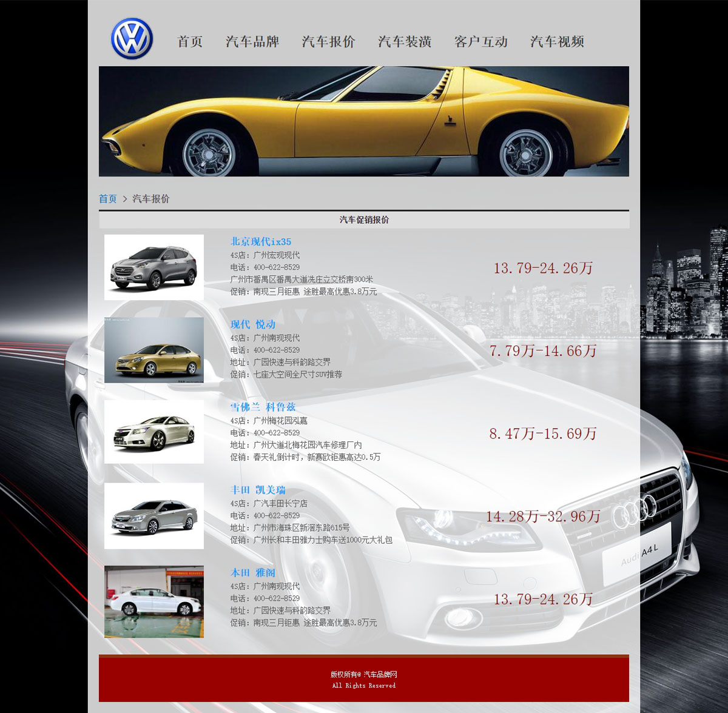Open the 现代 悦动 car thumbnail
The width and height of the screenshot is (728, 713).
pyautogui.click(x=154, y=350)
